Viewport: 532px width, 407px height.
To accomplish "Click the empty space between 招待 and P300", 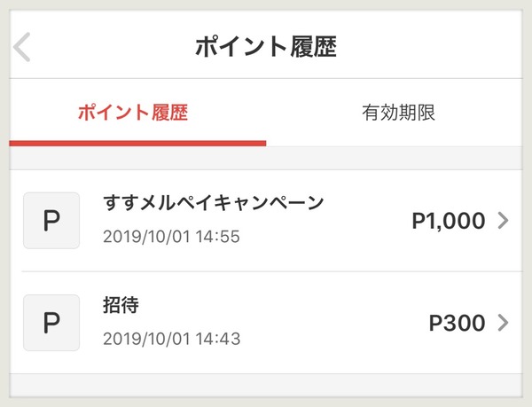I will [x=284, y=323].
